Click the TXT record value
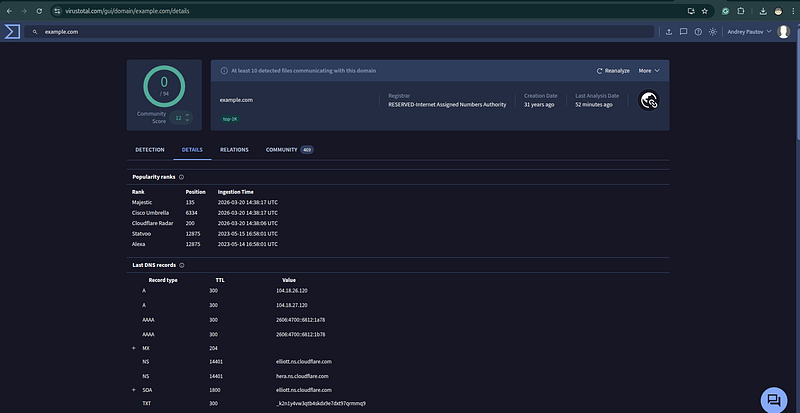800x413 pixels. [321, 403]
